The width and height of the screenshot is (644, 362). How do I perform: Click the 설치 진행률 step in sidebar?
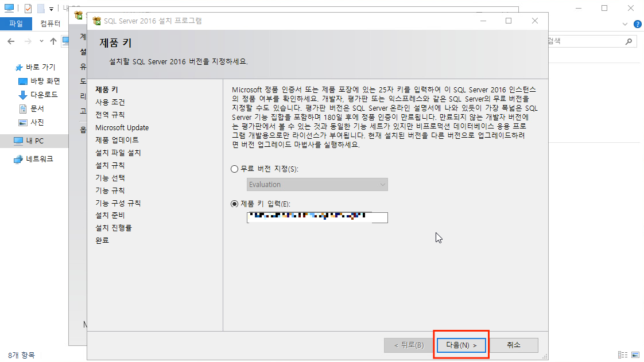coord(114,228)
